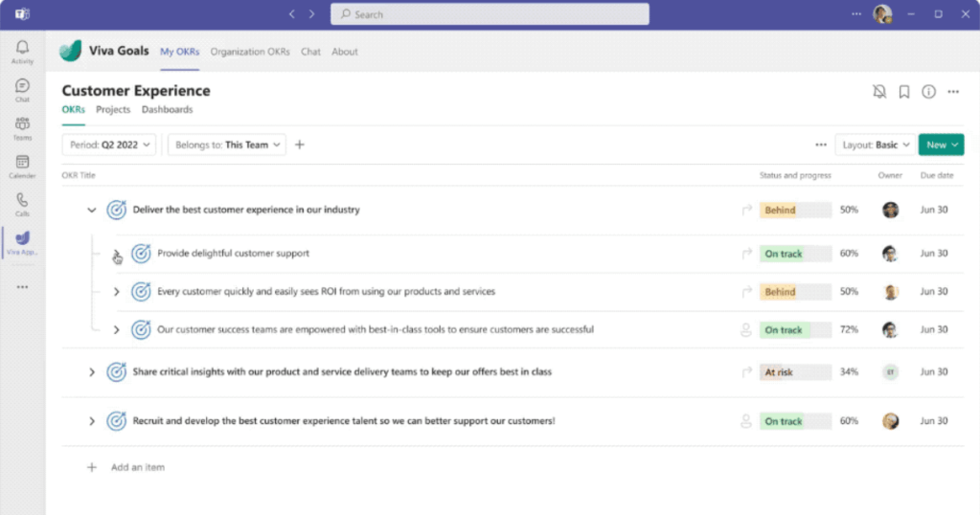Collapse the Deliver the best customer experience objective

(92, 210)
